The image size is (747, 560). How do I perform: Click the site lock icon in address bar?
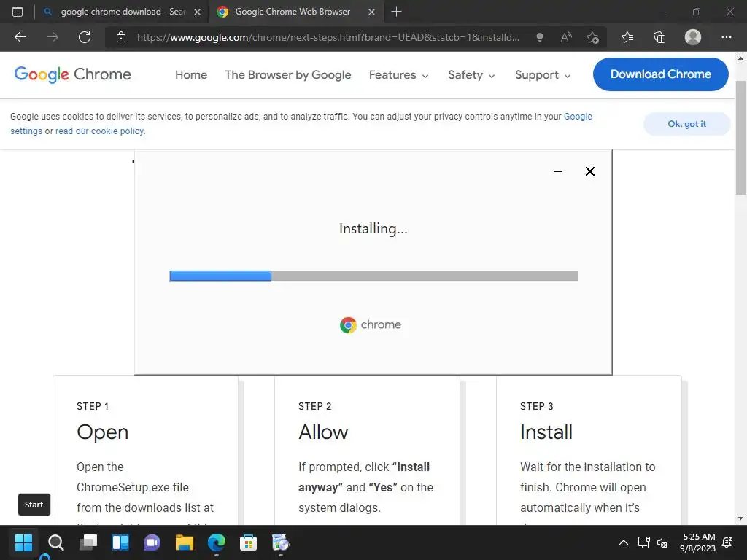coord(121,37)
